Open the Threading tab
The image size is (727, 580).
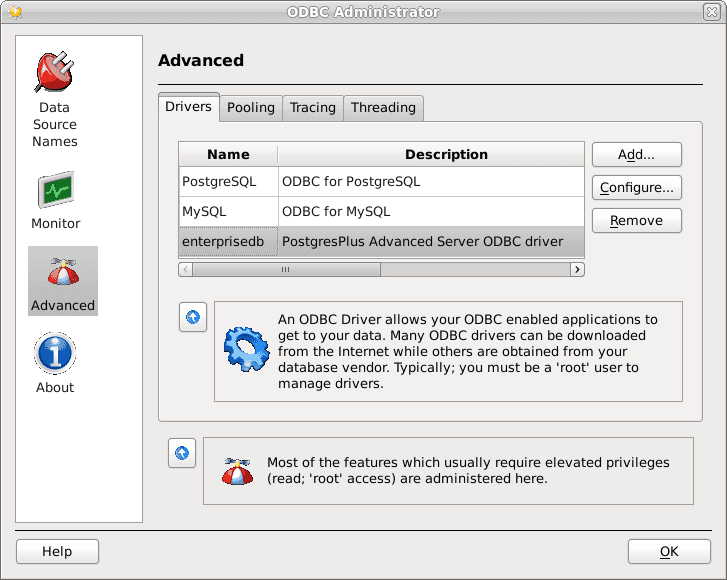click(383, 108)
